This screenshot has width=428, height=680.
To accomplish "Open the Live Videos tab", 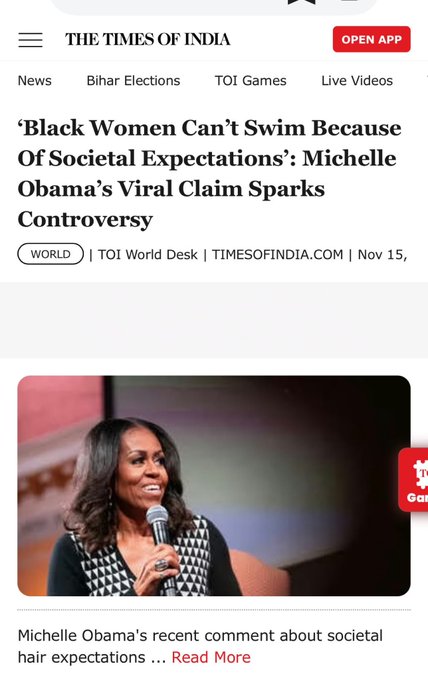I will point(357,81).
